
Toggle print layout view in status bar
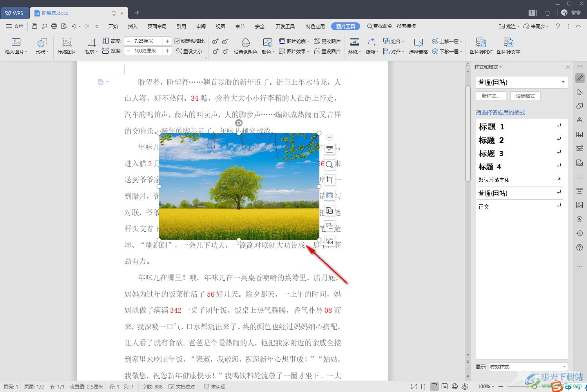coord(435,387)
